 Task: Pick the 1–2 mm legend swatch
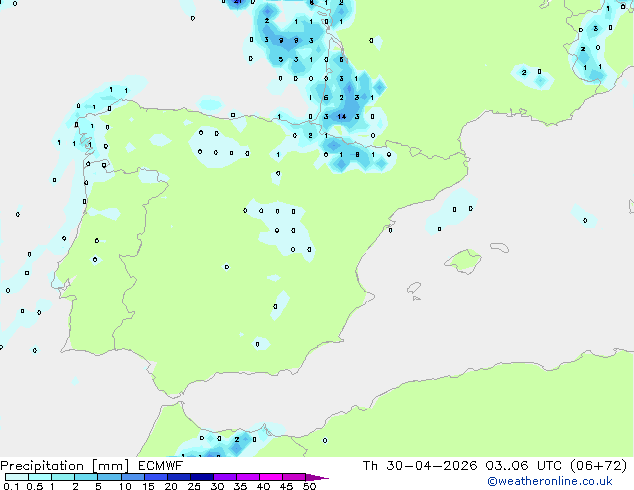(x=63, y=477)
